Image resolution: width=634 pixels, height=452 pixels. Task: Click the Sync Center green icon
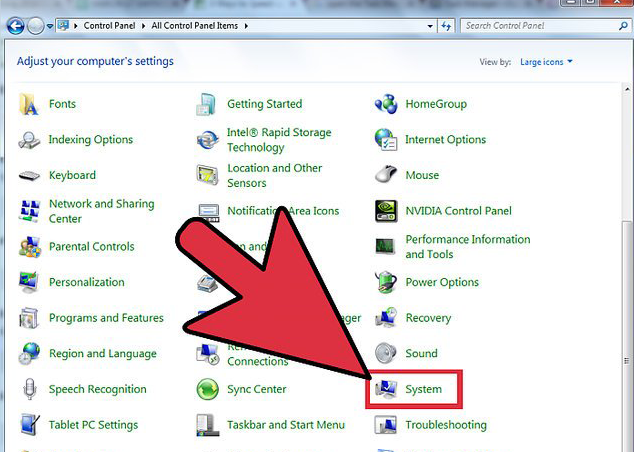click(x=207, y=389)
